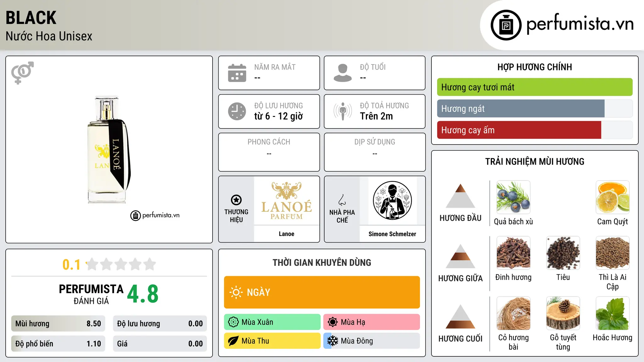
Task: Select the Cam Quýt note image
Action: 613,197
